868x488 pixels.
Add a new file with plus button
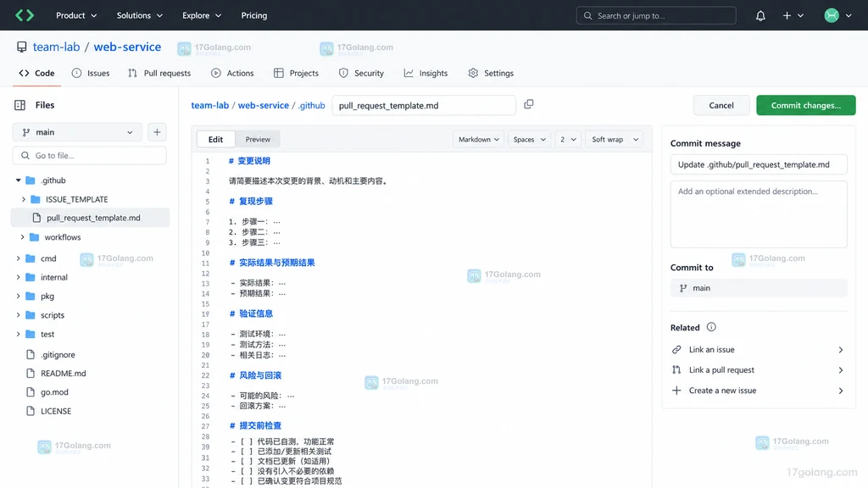[157, 132]
